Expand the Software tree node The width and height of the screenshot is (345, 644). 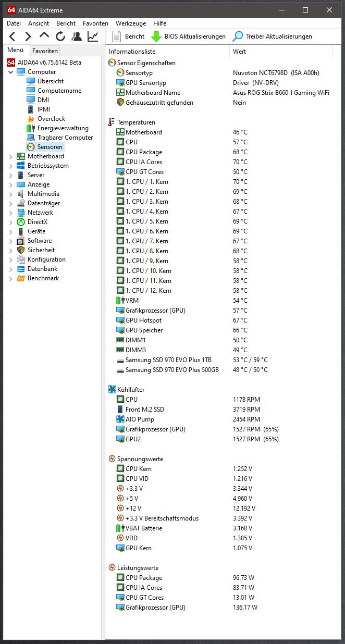click(11, 241)
